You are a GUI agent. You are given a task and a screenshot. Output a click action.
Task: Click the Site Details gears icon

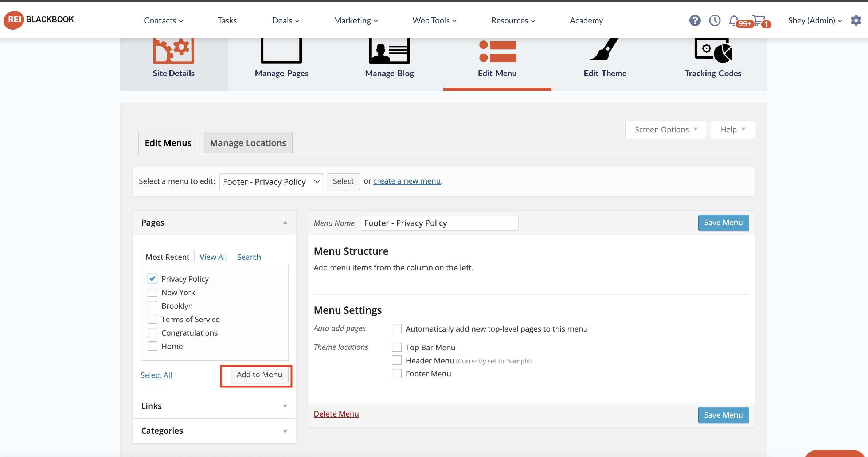[173, 51]
